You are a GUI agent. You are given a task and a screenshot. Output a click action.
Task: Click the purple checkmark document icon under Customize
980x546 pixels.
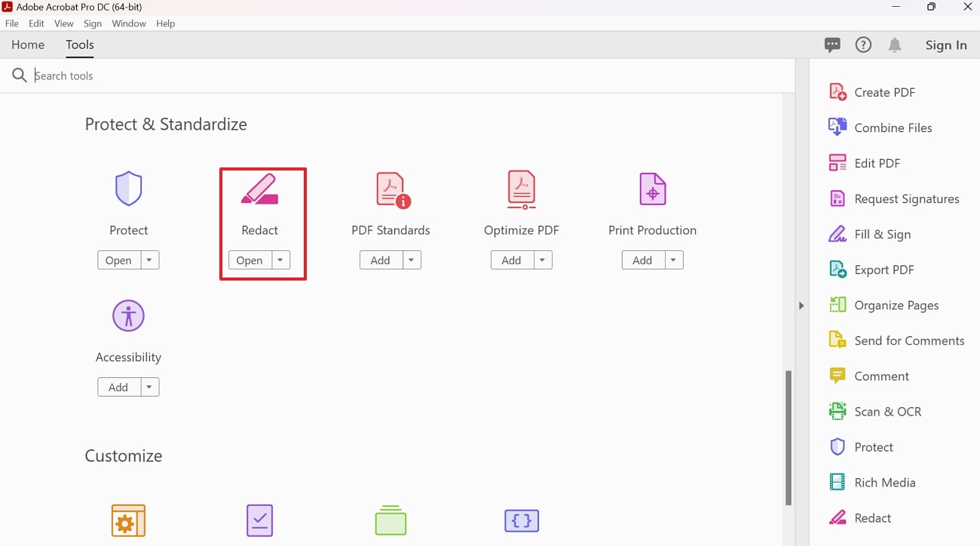[x=259, y=520]
